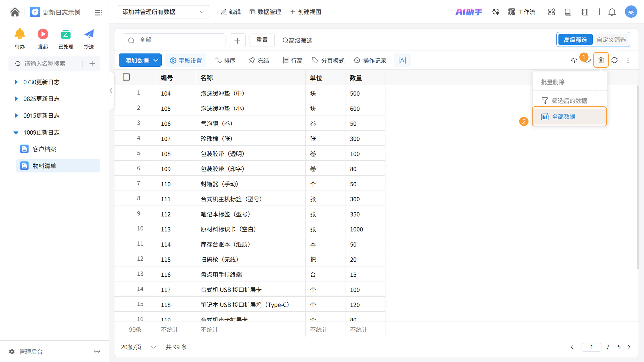Viewport: 644px width, 362px height.
Task: Click the 全部 search input field
Action: point(174,40)
